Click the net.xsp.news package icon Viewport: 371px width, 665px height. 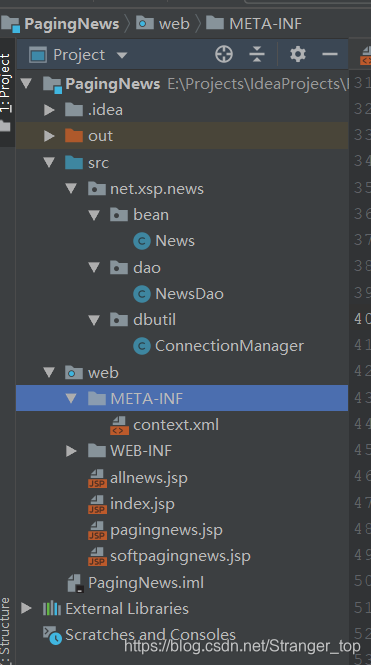pyautogui.click(x=97, y=188)
